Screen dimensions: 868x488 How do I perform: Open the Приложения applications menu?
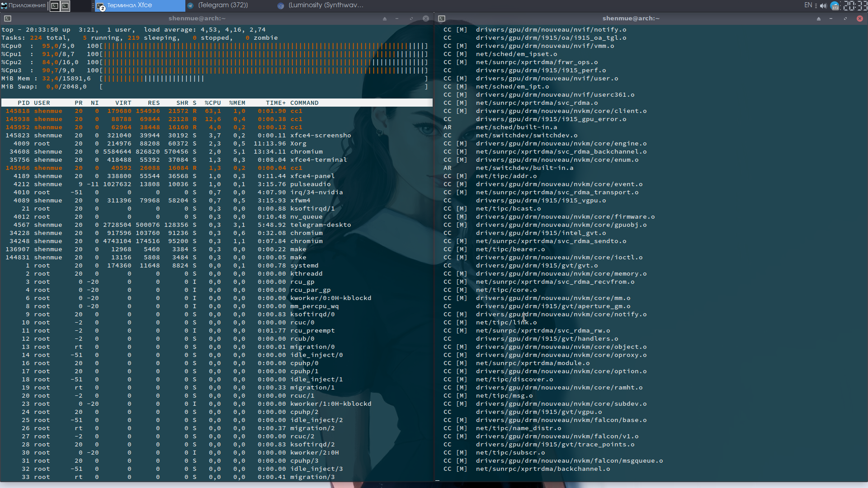pyautogui.click(x=24, y=5)
